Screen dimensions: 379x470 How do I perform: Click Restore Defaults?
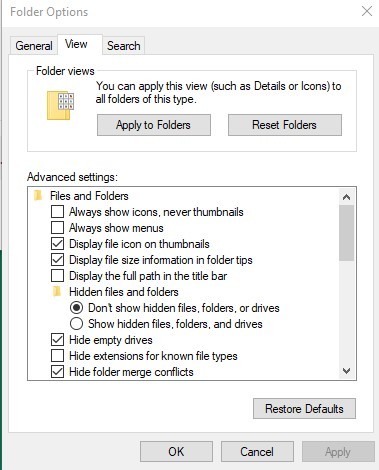coord(304,409)
